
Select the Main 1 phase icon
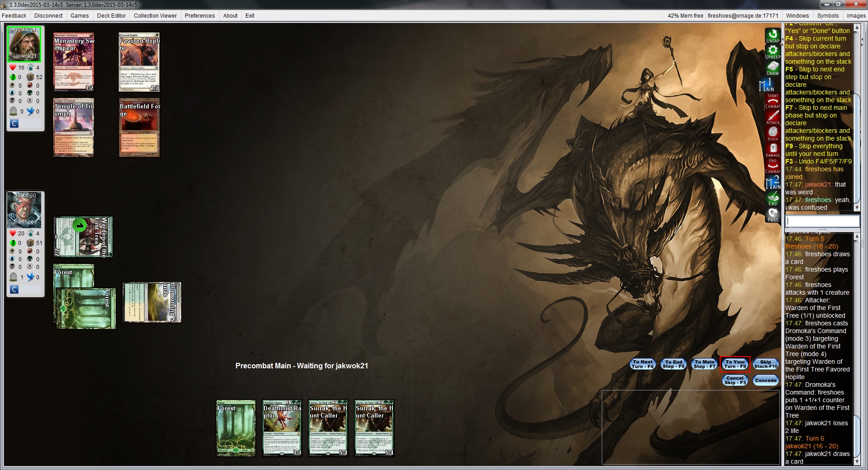coord(767,85)
